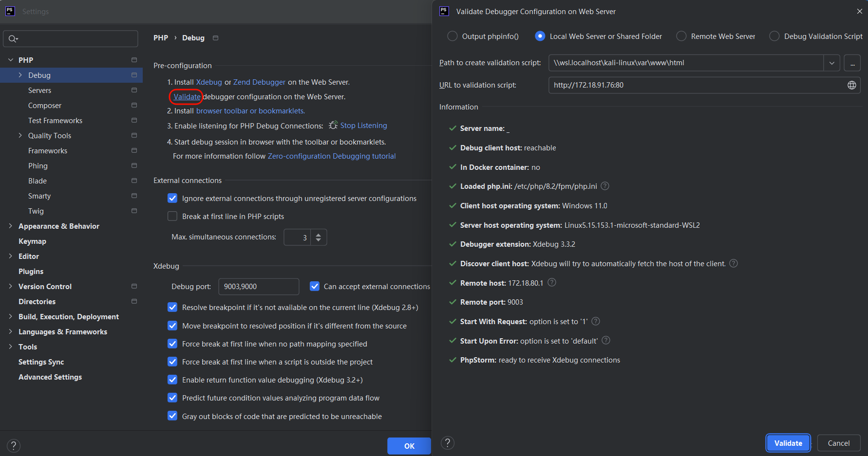Select Local Web Server or Shared Folder
This screenshot has height=456, width=868.
click(x=540, y=36)
